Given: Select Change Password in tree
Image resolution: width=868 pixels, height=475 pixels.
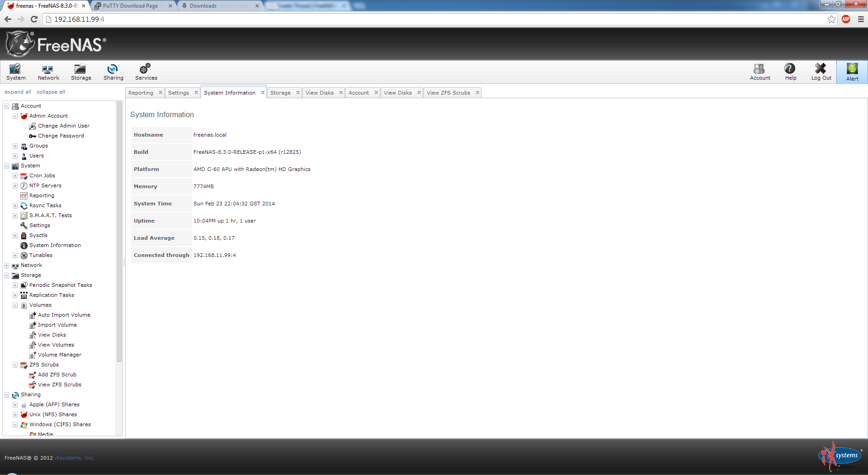Looking at the screenshot, I should (x=61, y=136).
